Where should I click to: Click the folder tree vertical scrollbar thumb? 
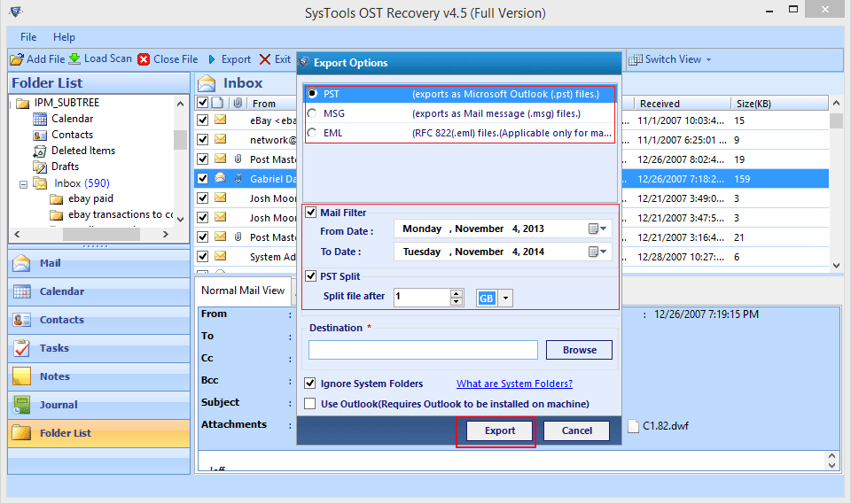click(180, 139)
